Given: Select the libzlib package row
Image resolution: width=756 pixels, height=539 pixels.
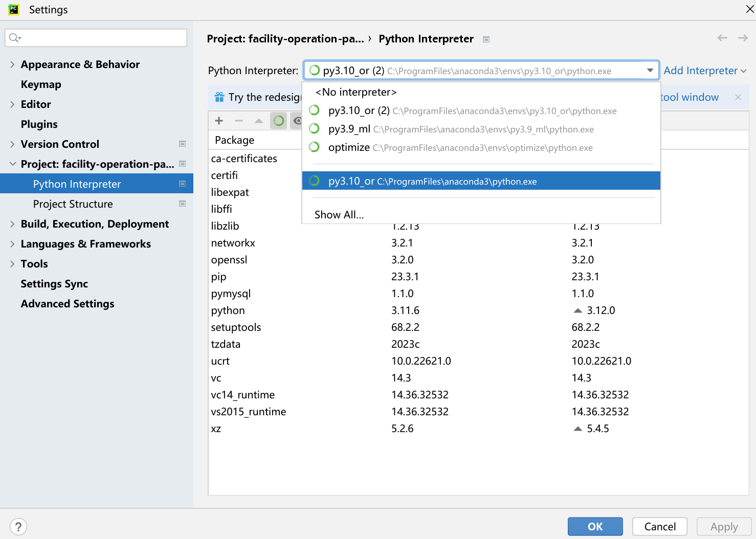Looking at the screenshot, I should coord(478,226).
